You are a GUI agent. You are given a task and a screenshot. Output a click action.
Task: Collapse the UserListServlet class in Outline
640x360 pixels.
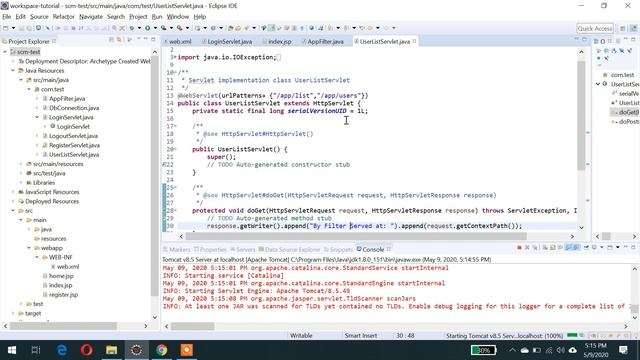coord(598,84)
